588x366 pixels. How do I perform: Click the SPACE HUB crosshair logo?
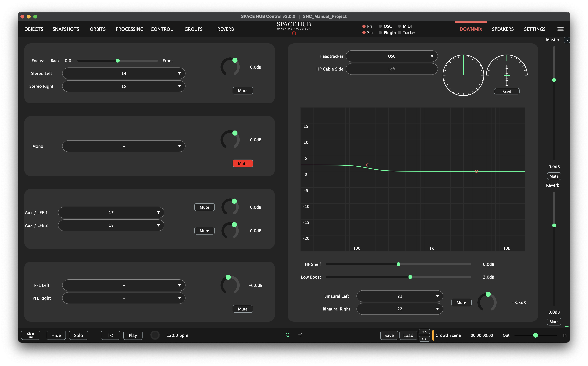294,33
